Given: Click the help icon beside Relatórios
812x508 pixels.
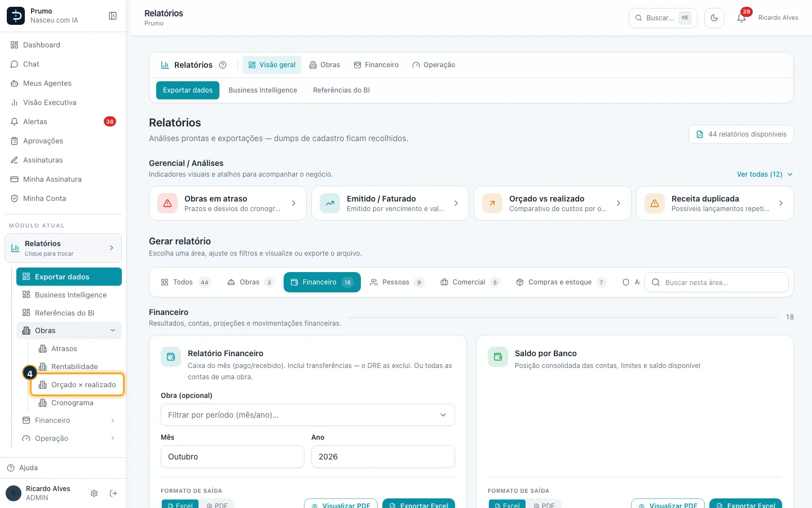Looking at the screenshot, I should [223, 65].
